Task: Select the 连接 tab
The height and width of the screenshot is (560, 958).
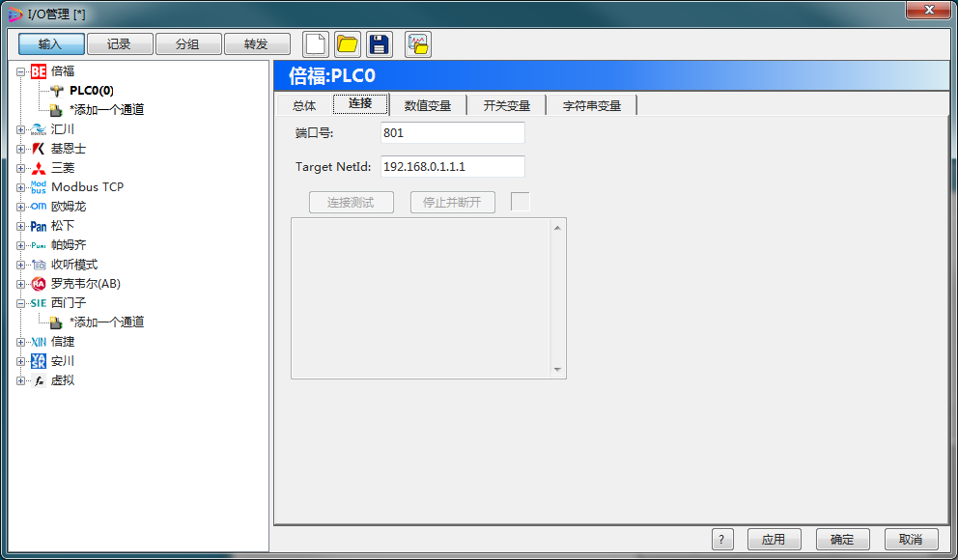Action: point(360,104)
